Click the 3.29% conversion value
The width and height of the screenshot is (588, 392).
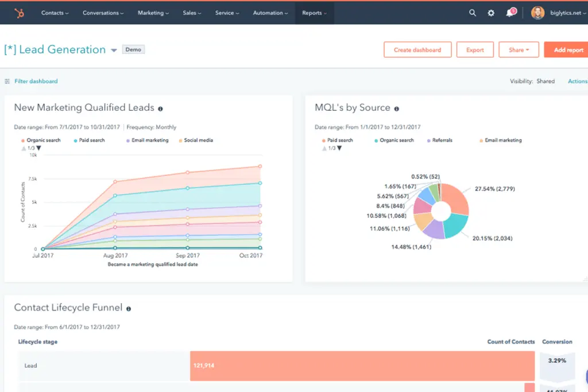click(557, 360)
